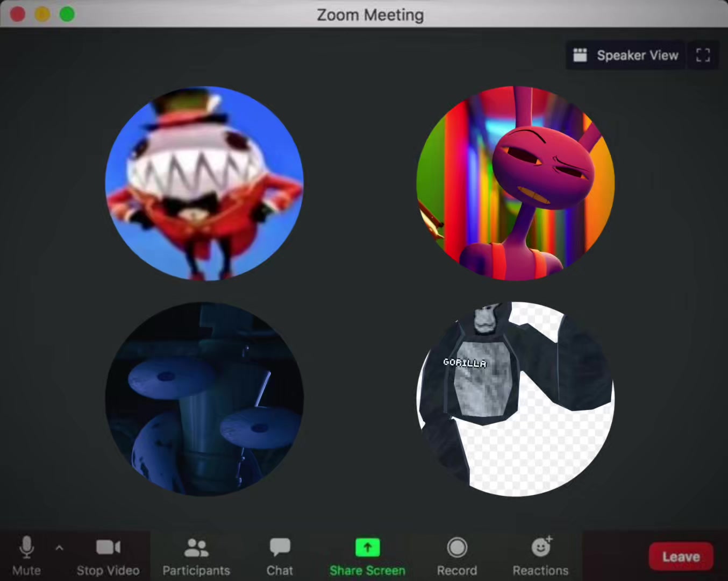Select the shark ringmaster participant avatar
Viewport: 728px width, 581px height.
[x=204, y=183]
